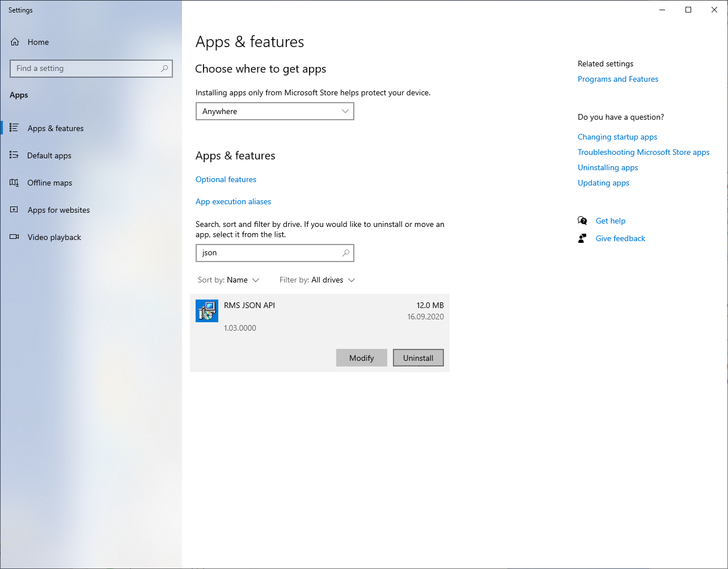Click the magnifier icon in the json search box
Screen dimensions: 728x569
point(346,253)
